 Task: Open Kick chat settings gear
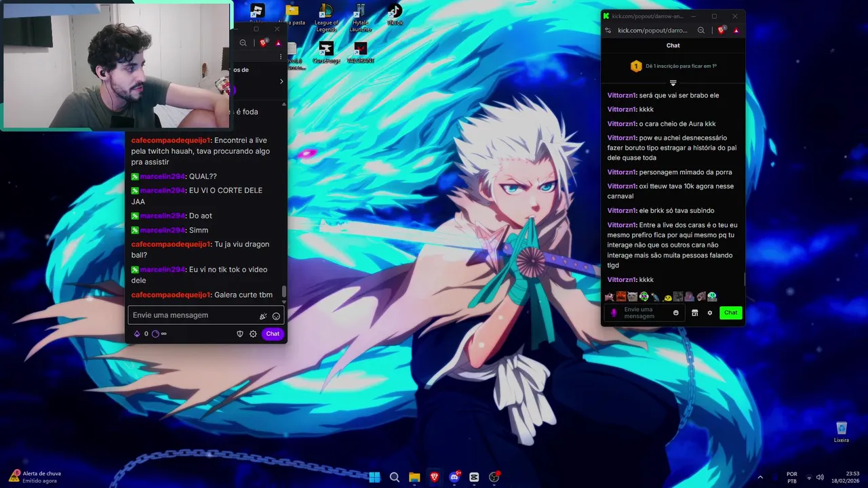pyautogui.click(x=710, y=312)
